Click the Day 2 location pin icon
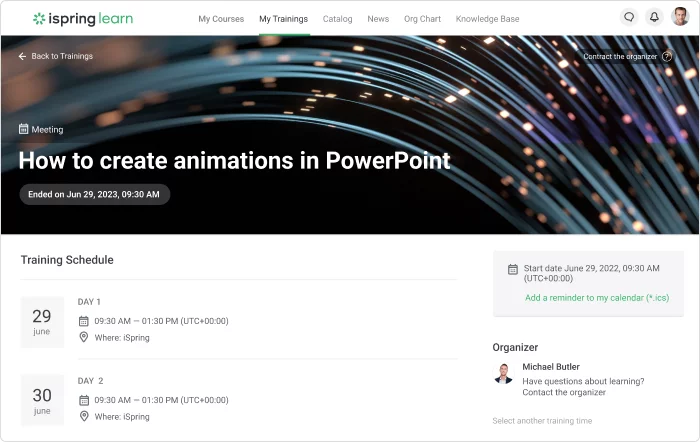This screenshot has width=700, height=442. coord(83,416)
